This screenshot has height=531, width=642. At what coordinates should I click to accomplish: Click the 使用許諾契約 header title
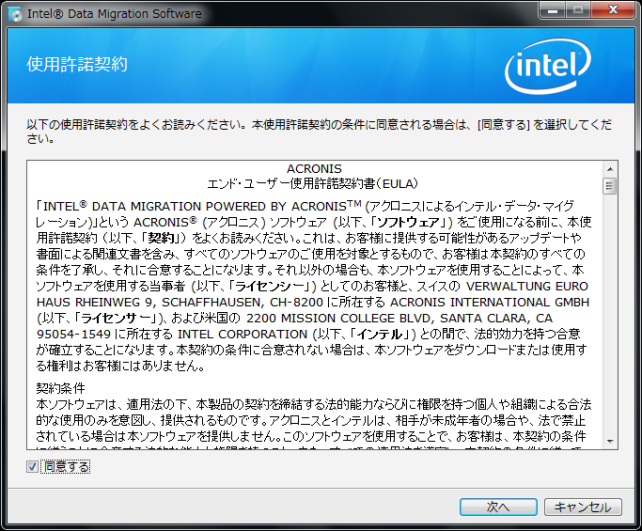click(77, 64)
